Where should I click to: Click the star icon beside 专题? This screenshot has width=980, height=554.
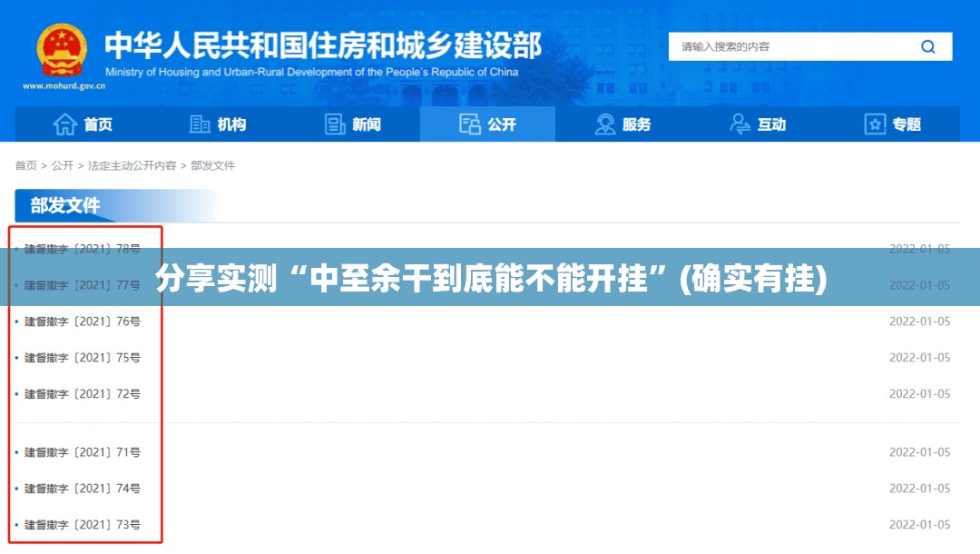(875, 124)
